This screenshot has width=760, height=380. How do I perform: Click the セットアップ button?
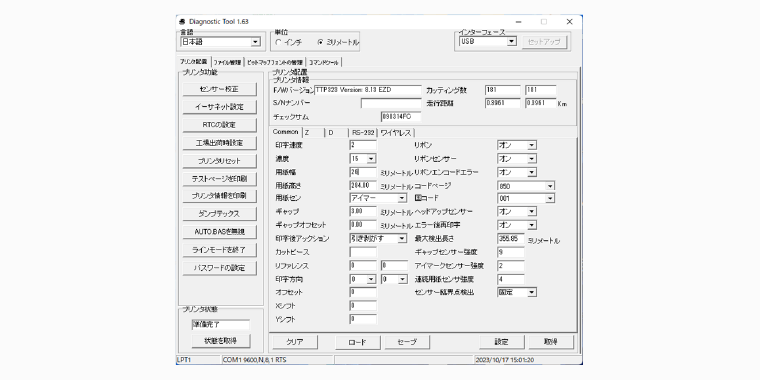[x=544, y=42]
